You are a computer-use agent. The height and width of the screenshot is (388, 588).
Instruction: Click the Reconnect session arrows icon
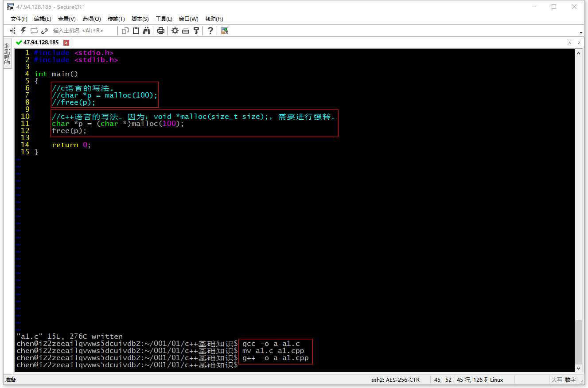[x=34, y=31]
